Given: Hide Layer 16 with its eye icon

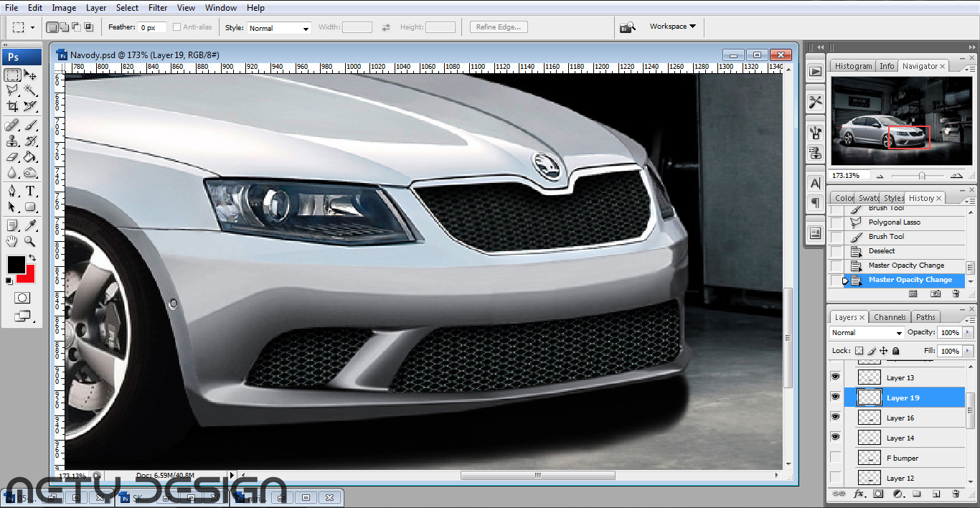Looking at the screenshot, I should (835, 417).
